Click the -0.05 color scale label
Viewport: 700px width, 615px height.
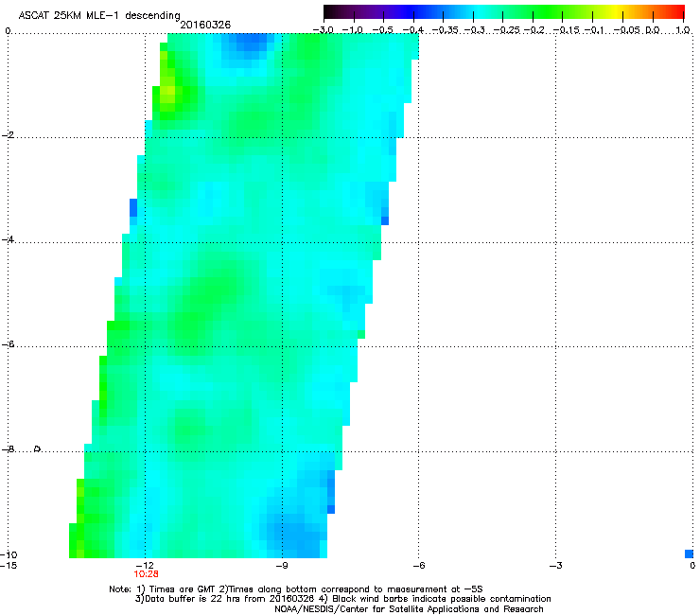(x=627, y=30)
